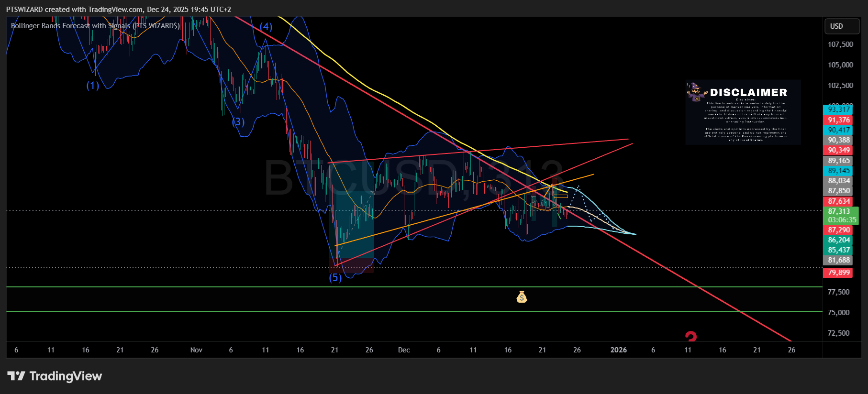The height and width of the screenshot is (394, 868).
Task: Click the DISCLAIMER heading
Action: 748,93
